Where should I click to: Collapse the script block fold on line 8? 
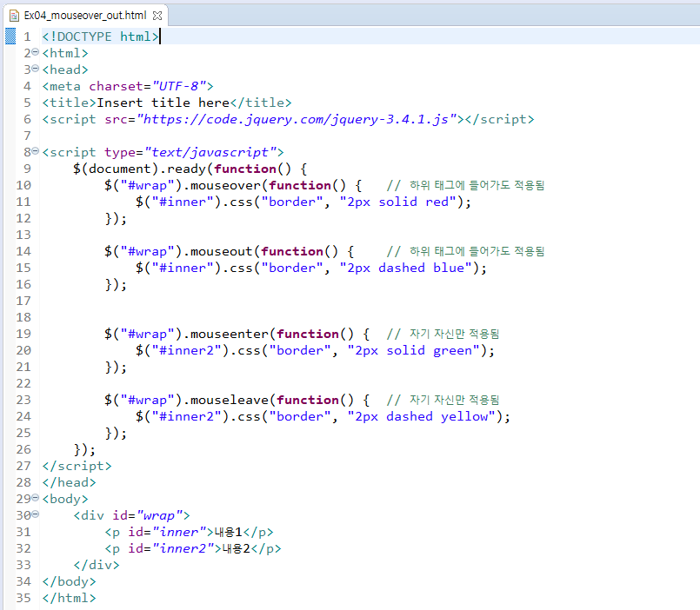(x=36, y=151)
